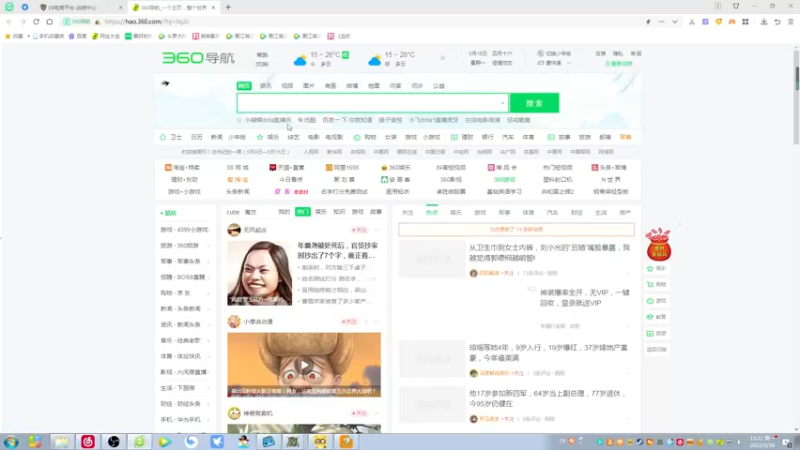
Task: Follow 小傑光动漫 with the 关注 button
Action: coord(349,322)
